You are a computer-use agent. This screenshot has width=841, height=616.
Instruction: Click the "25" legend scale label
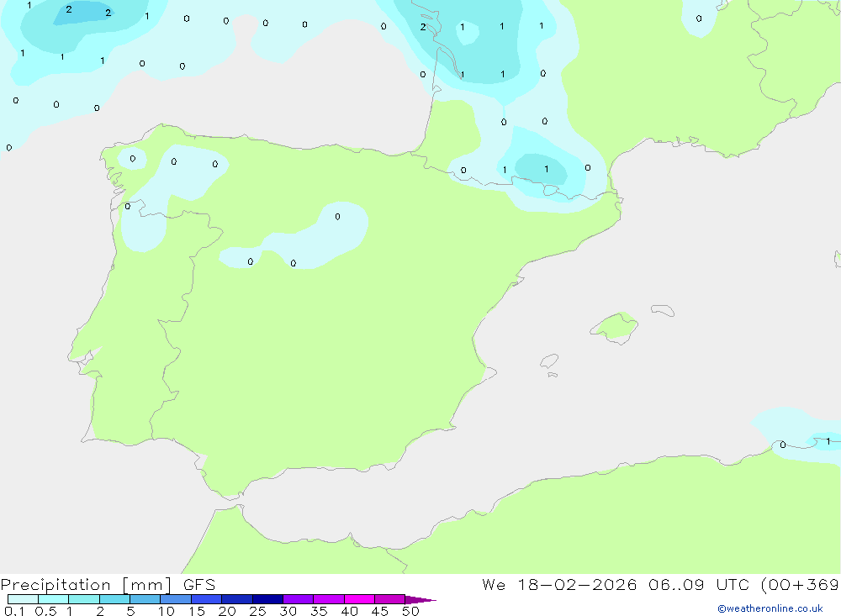[x=258, y=611]
